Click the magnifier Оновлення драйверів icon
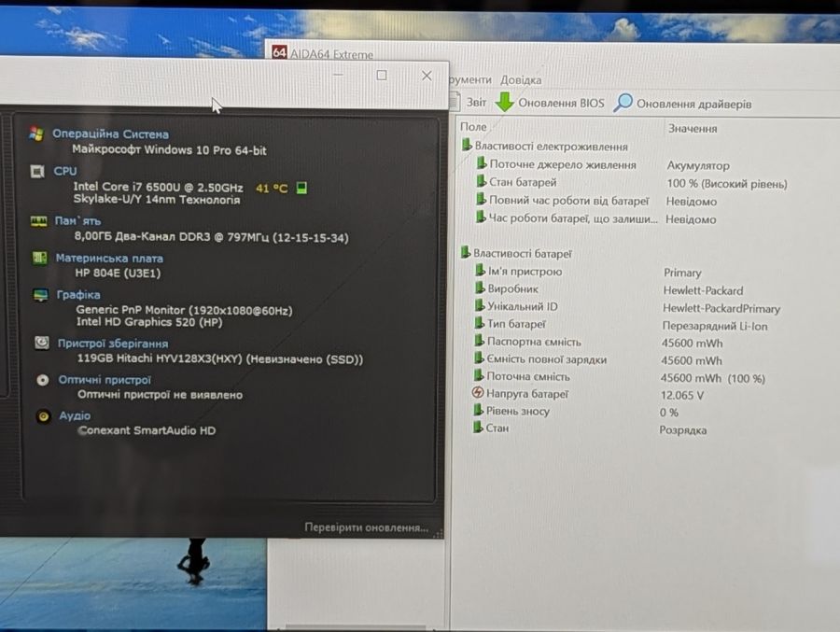The image size is (840, 632). point(623,102)
